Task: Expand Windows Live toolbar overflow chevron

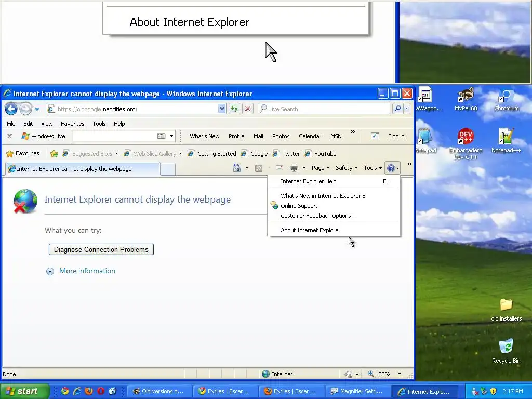Action: point(353,131)
